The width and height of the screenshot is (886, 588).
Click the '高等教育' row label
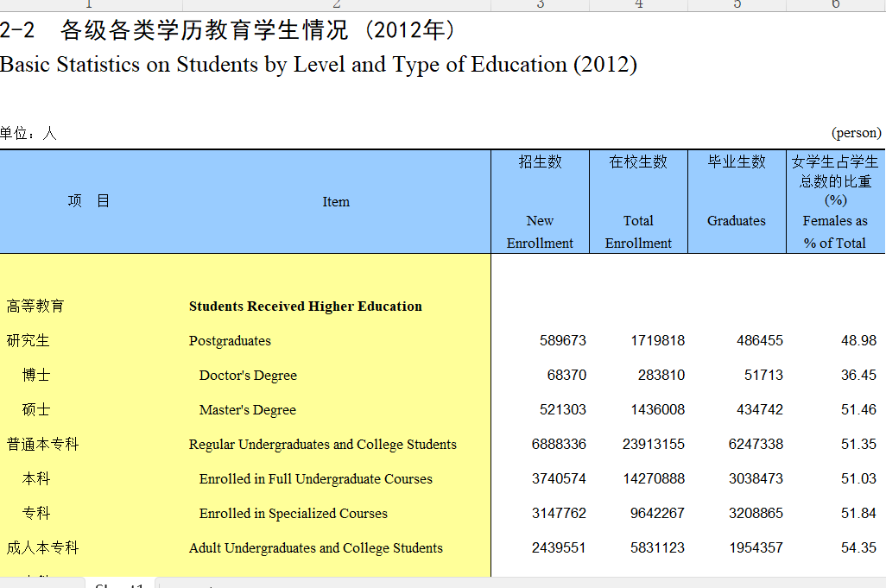coord(35,307)
